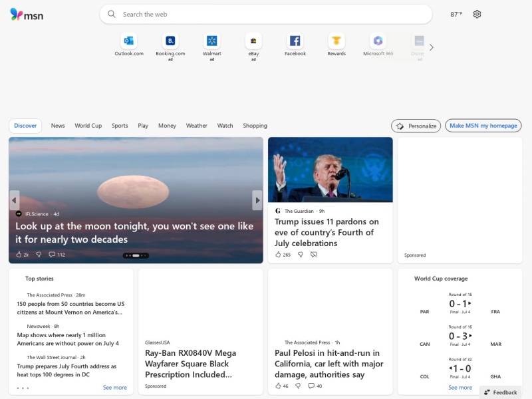Open the eBay shortcut icon
Viewport: 532px width, 399px height.
coord(253,41)
